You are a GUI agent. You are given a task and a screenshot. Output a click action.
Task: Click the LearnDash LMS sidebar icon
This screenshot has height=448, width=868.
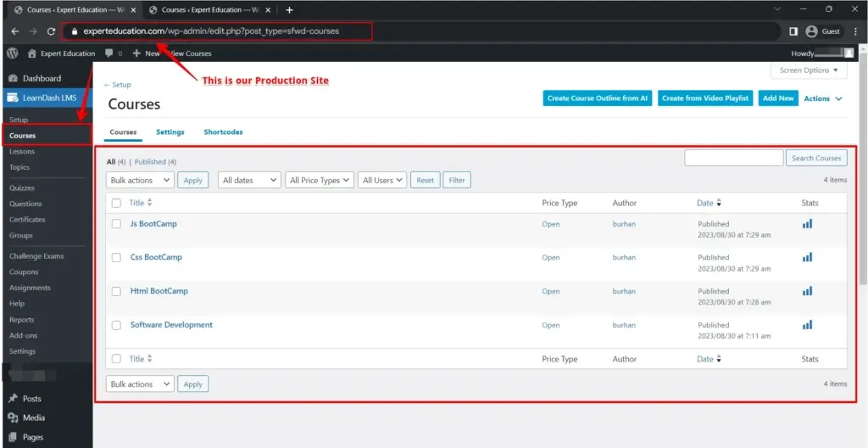[13, 98]
